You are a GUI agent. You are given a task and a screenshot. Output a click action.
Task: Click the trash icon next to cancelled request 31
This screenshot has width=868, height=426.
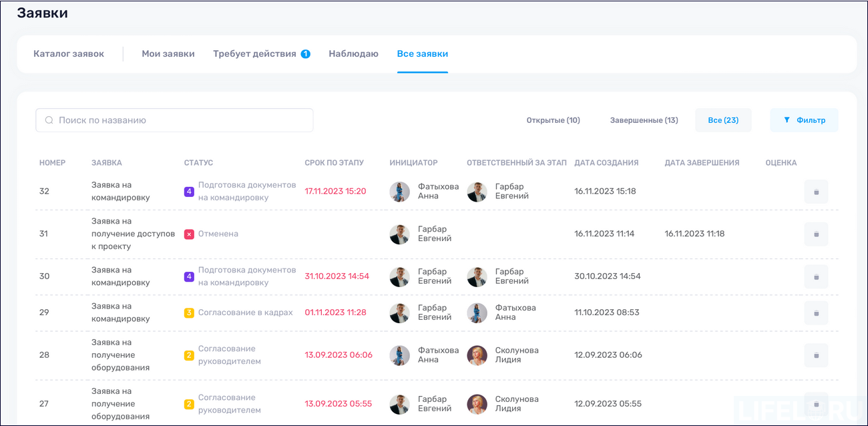coord(816,234)
